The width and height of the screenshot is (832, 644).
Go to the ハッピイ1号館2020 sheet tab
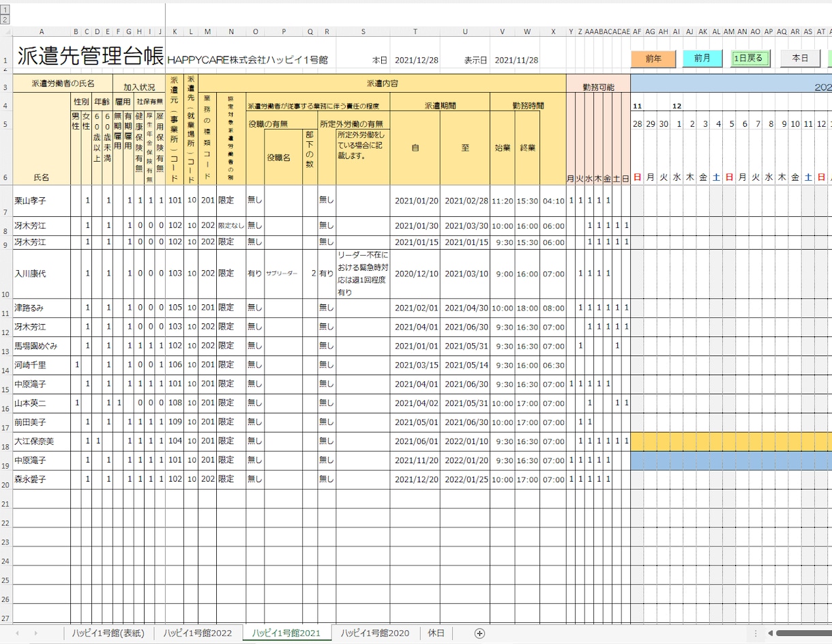(x=375, y=633)
